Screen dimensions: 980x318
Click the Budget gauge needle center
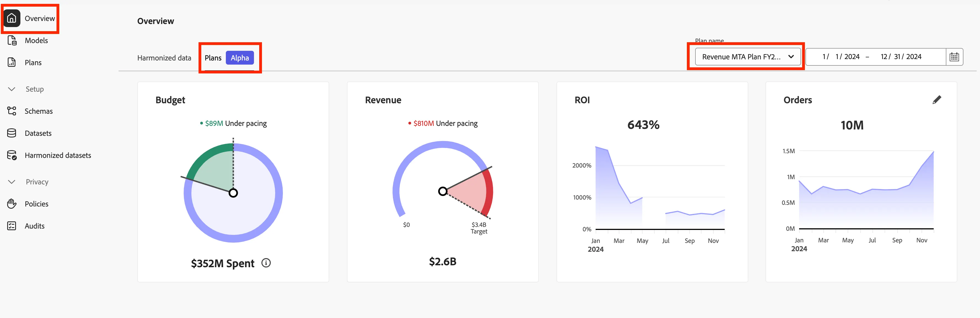click(233, 193)
